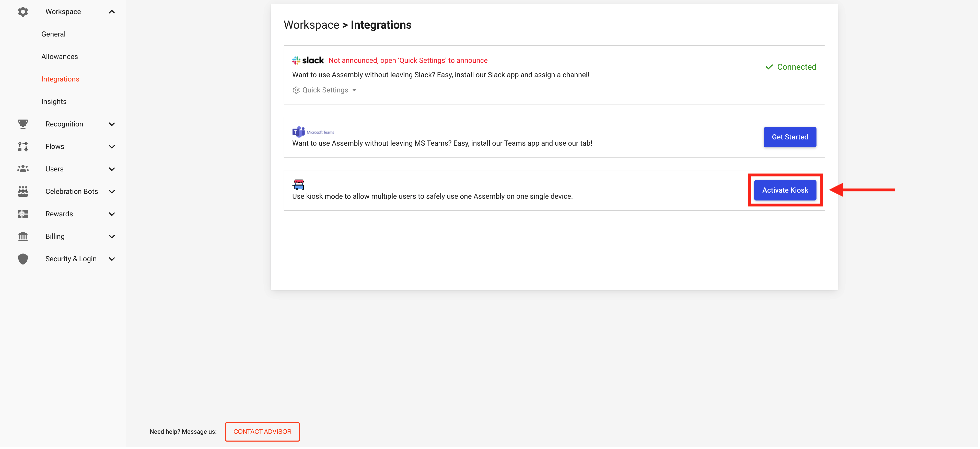Image resolution: width=980 pixels, height=449 pixels.
Task: Click the kiosk cart icon
Action: 299,185
